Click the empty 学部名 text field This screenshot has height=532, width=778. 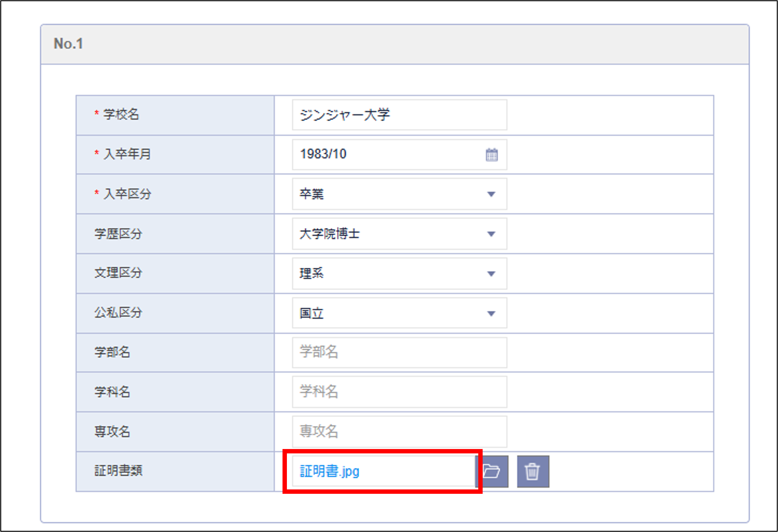[x=399, y=352]
